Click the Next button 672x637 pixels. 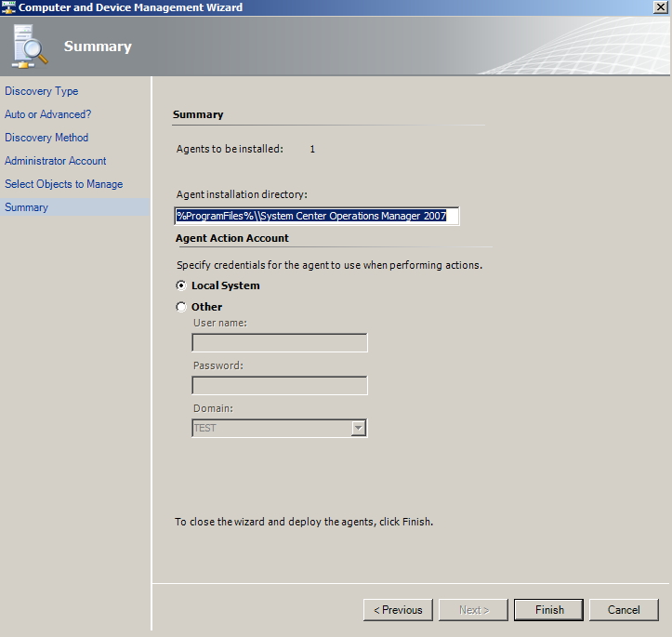[472, 610]
